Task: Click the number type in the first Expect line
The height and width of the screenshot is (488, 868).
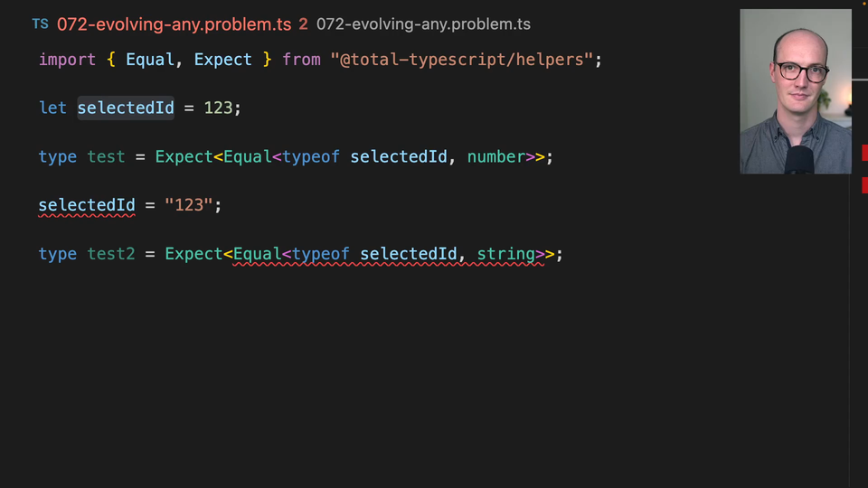Action: coord(495,157)
